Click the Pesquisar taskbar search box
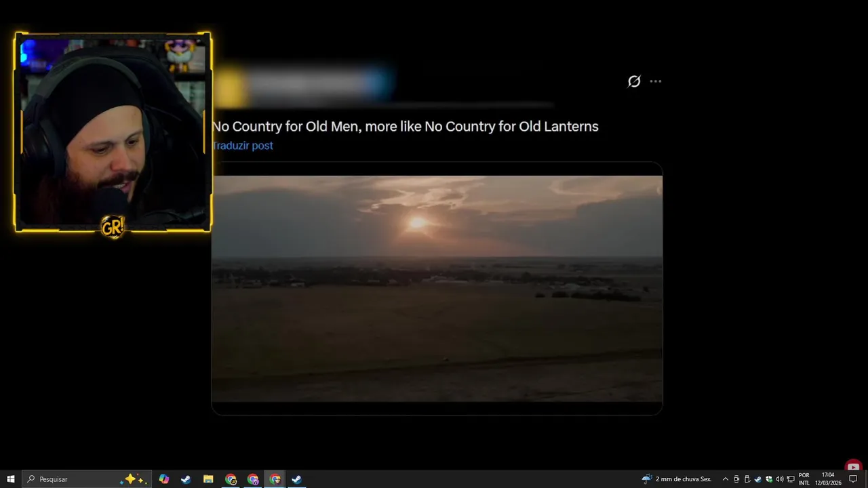The height and width of the screenshot is (488, 868). click(x=86, y=479)
